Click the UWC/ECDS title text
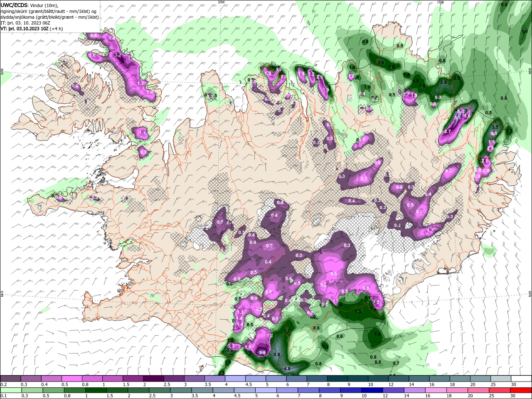 pyautogui.click(x=15, y=5)
